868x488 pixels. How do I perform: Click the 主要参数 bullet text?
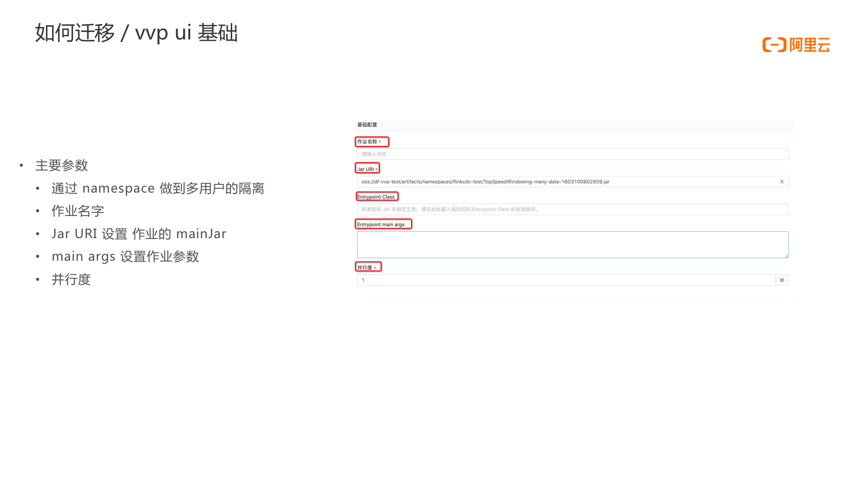coord(62,165)
